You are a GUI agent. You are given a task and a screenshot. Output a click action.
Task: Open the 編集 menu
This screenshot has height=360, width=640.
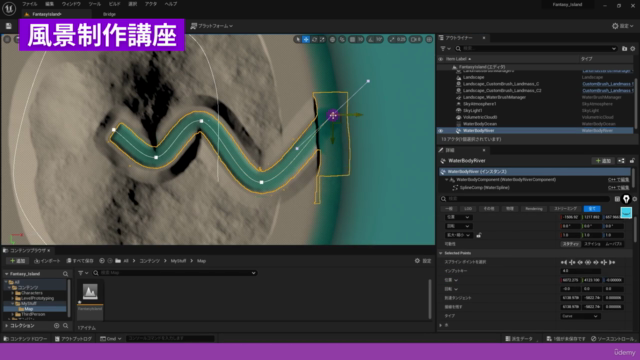coord(49,4)
